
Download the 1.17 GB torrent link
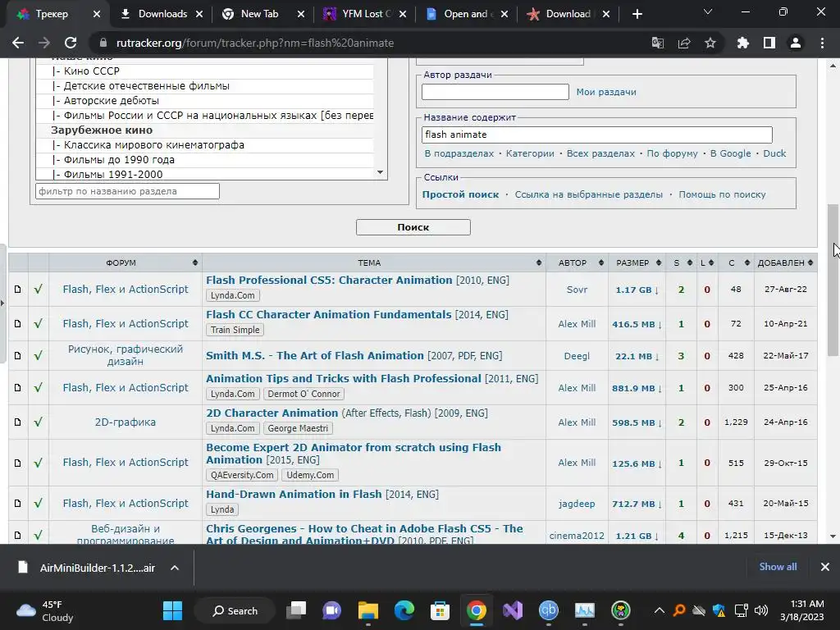click(x=637, y=290)
